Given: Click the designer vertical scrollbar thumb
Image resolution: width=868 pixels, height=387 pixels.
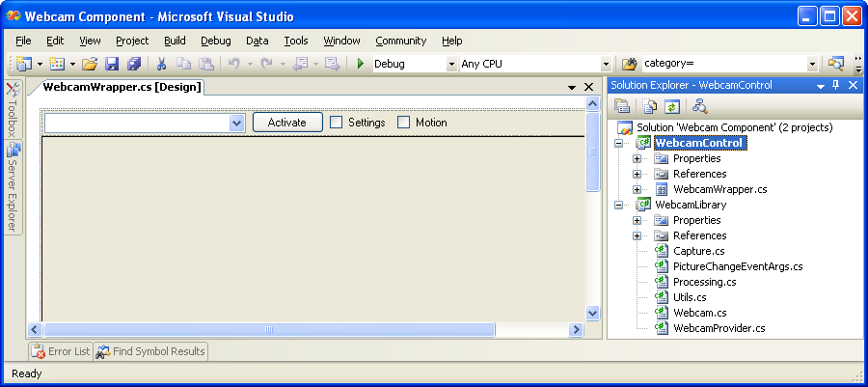Looking at the screenshot, I should point(593,152).
